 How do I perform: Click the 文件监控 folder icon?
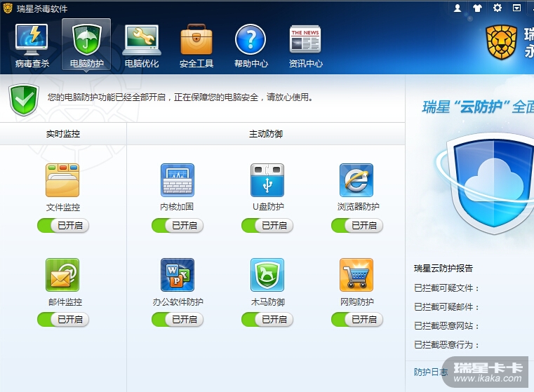coord(62,180)
